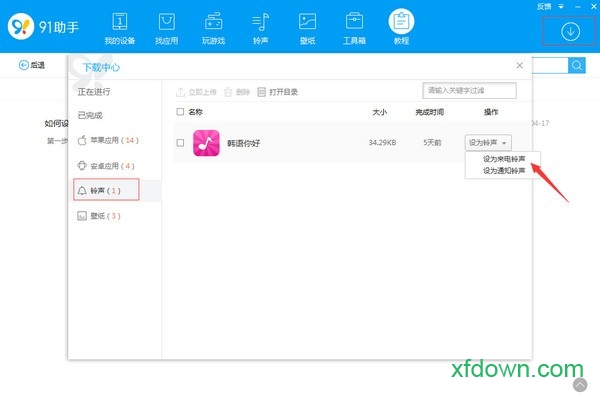This screenshot has height=393, width=600.
Task: Open the 我的设备 device icon
Action: pos(120,22)
